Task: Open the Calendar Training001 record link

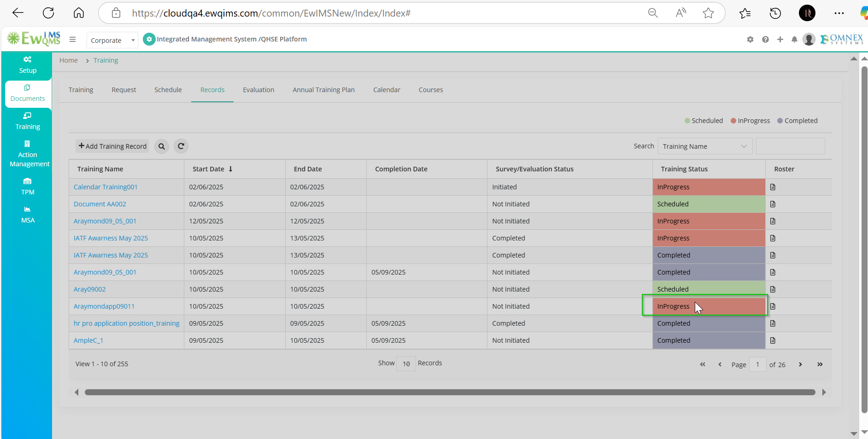Action: coord(106,187)
